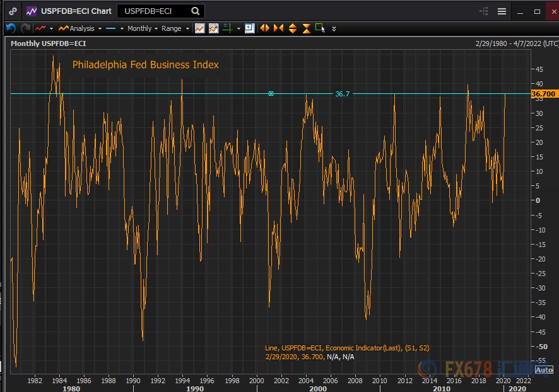Compress the vertical scale with the hourglass-shaped icon
Image resolution: width=559 pixels, height=392 pixels.
click(307, 28)
